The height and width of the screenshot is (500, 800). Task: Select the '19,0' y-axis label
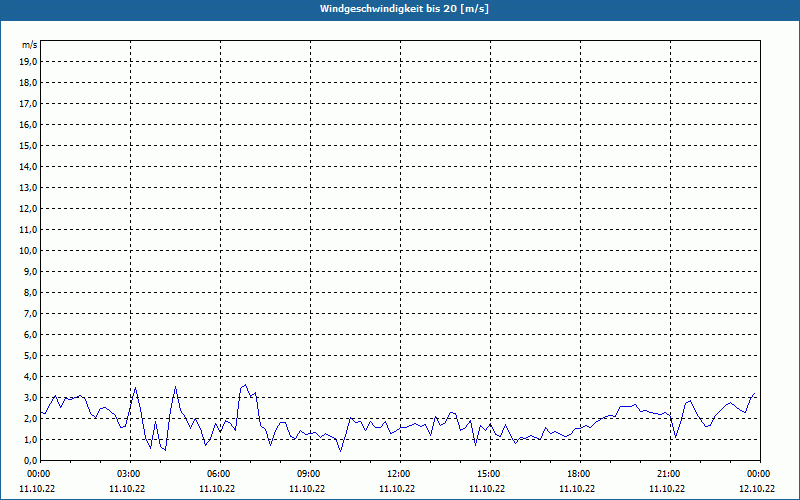tap(30, 62)
